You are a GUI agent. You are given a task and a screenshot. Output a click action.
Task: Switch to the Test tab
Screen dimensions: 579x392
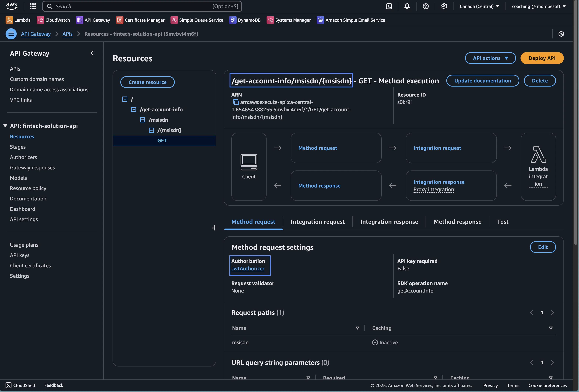pos(502,222)
